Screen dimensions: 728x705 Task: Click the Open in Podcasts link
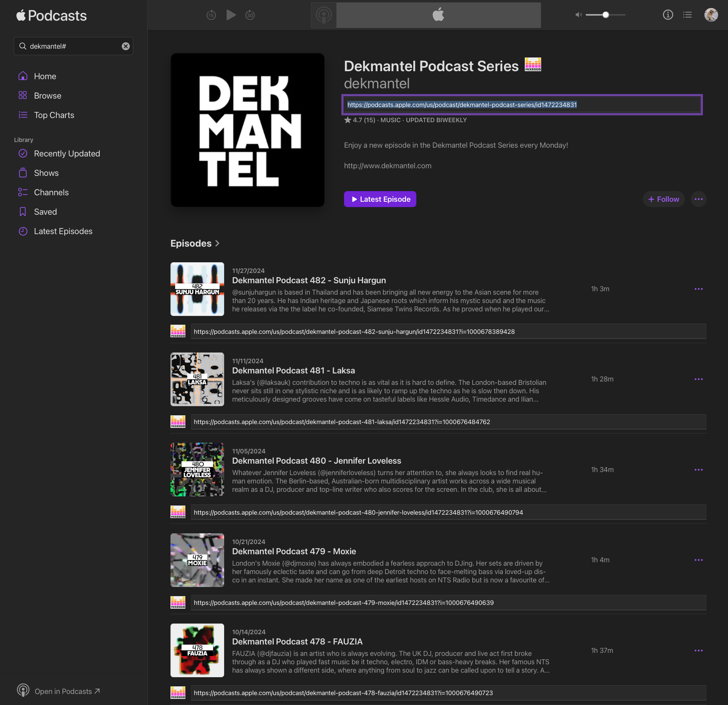(59, 691)
